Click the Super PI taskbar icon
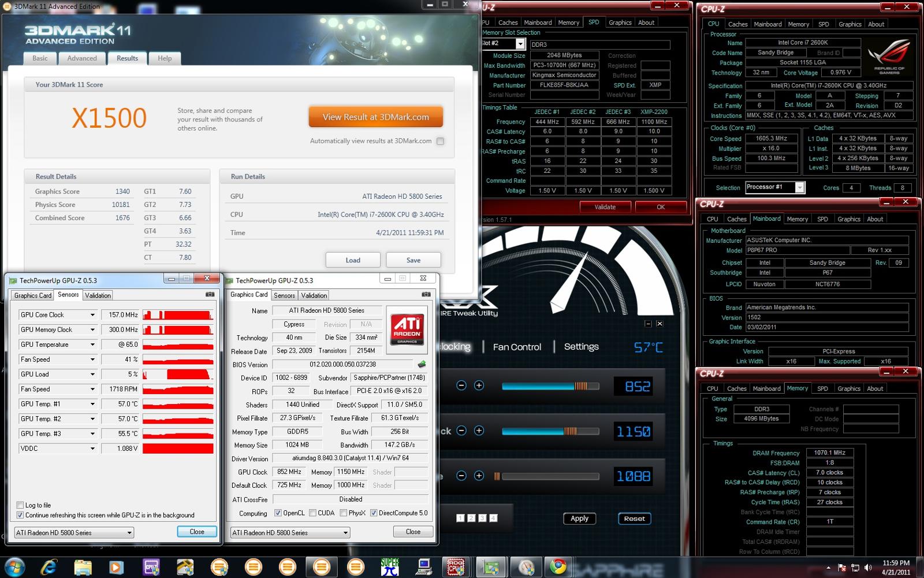This screenshot has width=924, height=578. pos(390,567)
